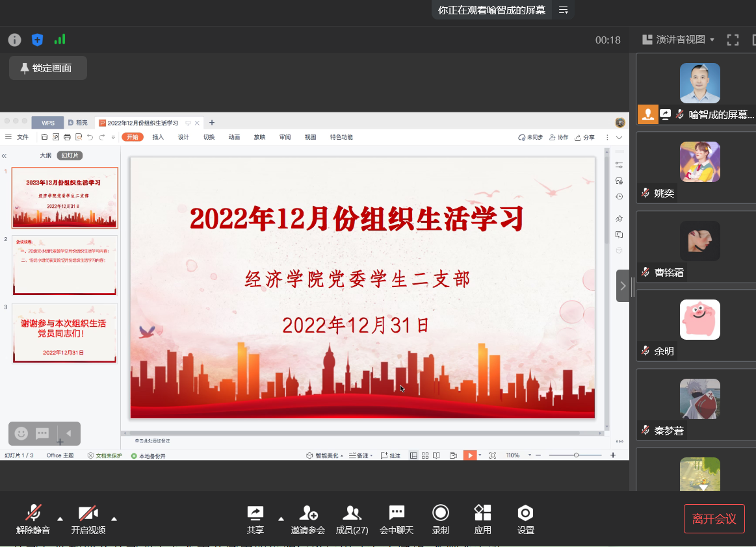The width and height of the screenshot is (756, 547).
Task: Click the Invite participants icon
Action: (x=308, y=514)
